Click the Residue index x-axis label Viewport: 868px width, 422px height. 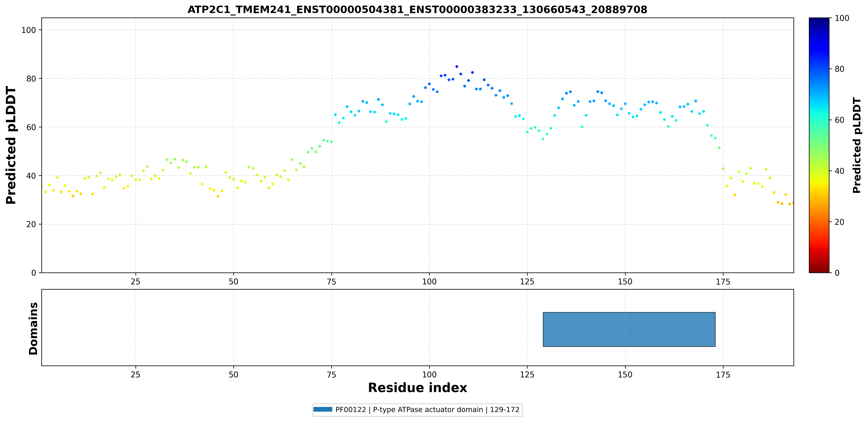(x=418, y=388)
